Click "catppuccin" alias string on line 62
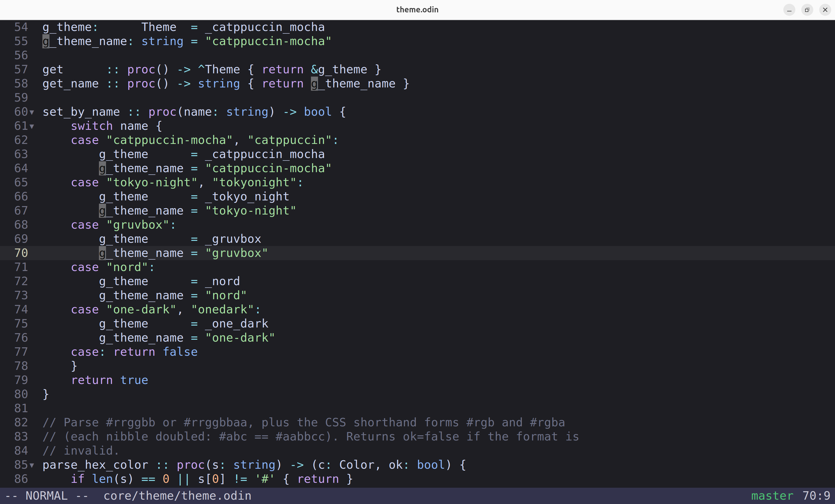The image size is (835, 504). click(x=289, y=140)
